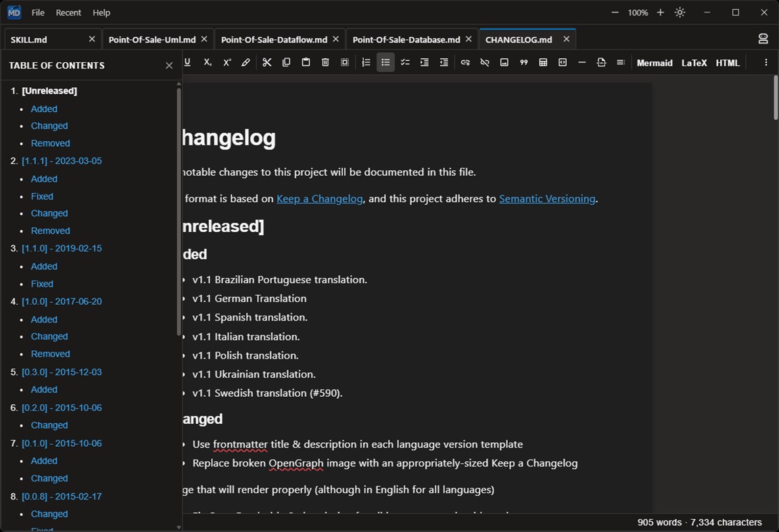Click the contents panel scrollbar thumb
779x532 pixels.
[x=179, y=212]
